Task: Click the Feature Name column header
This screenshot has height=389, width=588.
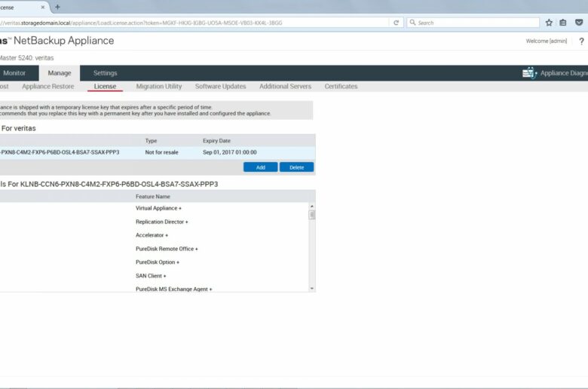Action: coord(153,197)
